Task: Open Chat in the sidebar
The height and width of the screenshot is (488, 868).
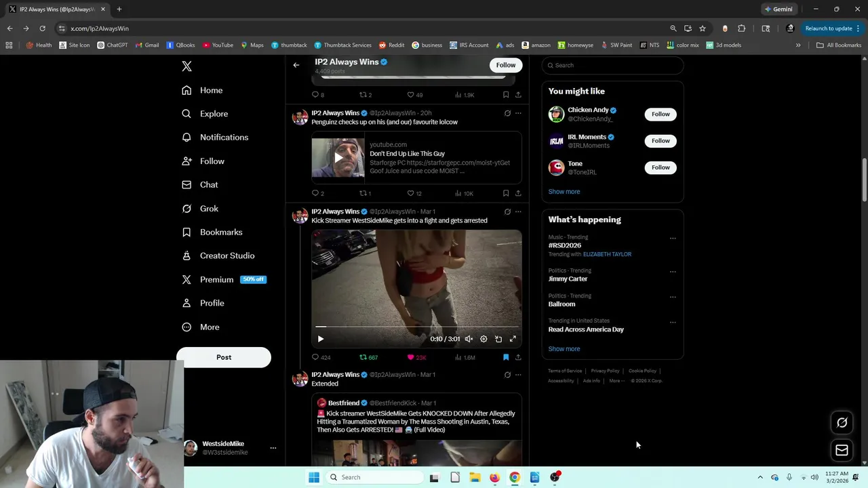Action: tap(200, 185)
